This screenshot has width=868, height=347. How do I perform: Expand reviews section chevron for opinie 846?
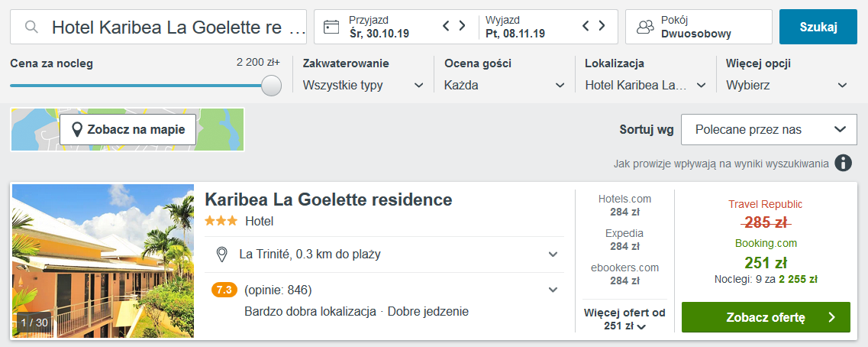coord(553,290)
